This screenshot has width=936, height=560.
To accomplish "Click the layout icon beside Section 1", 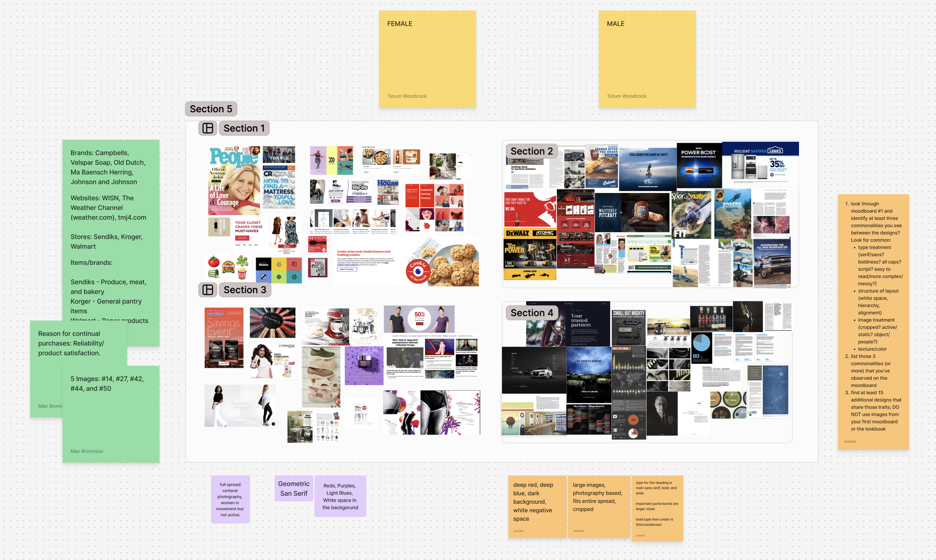I will point(208,128).
